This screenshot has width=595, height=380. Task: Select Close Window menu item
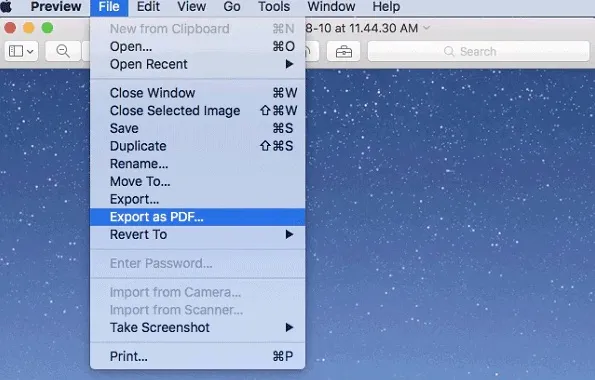[197, 93]
